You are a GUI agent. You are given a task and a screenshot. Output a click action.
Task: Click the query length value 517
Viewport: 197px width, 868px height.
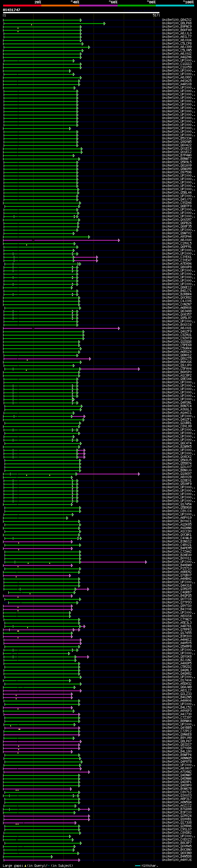155,15
